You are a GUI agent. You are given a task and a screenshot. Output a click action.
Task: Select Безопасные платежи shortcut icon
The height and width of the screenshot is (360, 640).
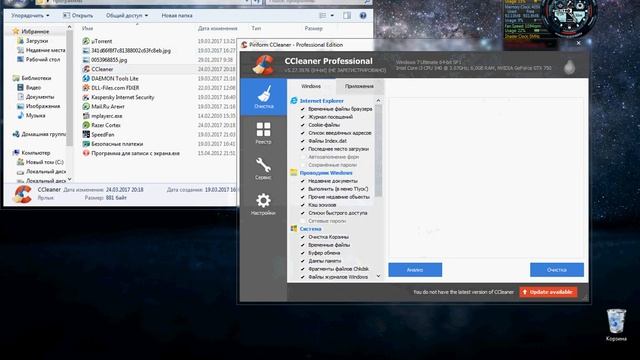[x=86, y=144]
